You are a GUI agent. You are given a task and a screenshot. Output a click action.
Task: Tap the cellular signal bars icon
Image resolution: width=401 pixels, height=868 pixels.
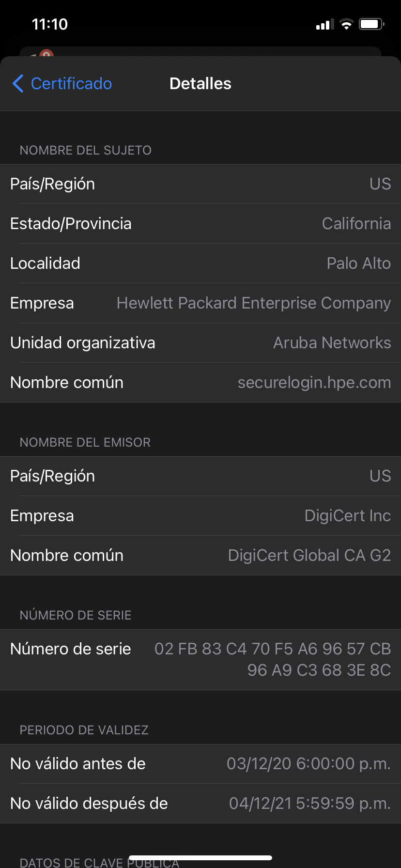pyautogui.click(x=325, y=24)
